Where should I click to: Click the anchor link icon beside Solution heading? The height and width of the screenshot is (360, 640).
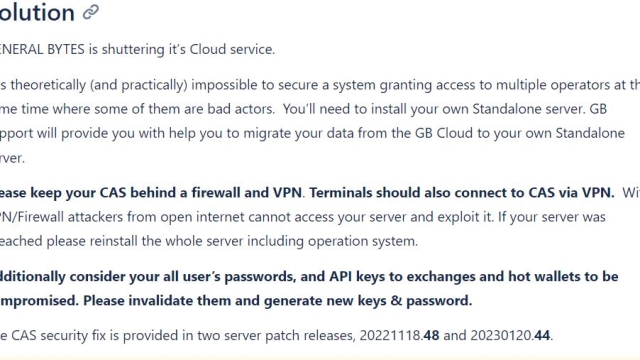click(x=91, y=12)
